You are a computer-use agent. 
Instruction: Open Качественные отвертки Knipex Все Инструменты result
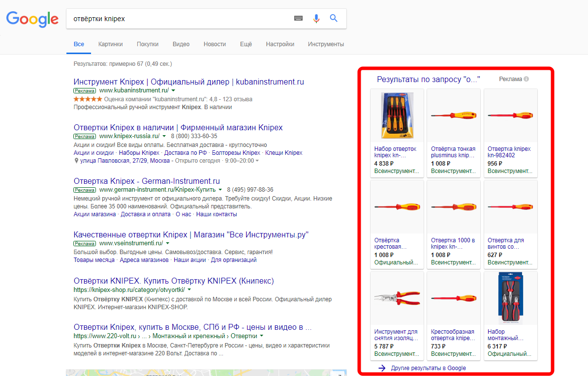click(191, 234)
